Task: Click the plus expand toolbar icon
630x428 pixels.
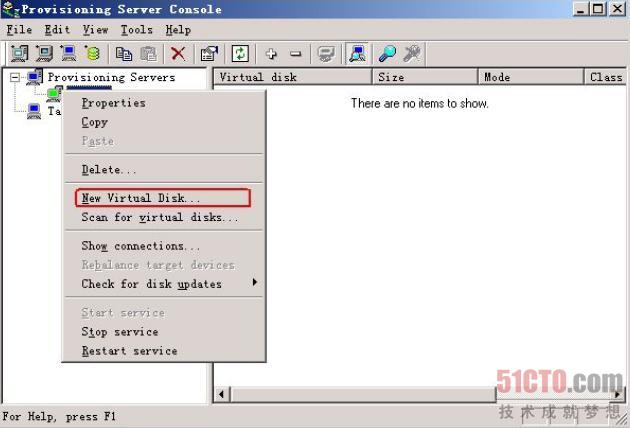Action: coord(271,53)
